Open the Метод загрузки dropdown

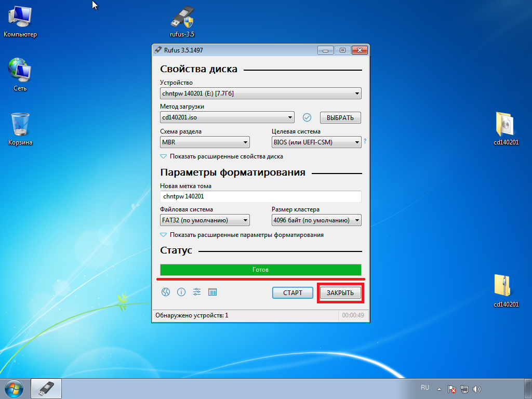227,117
